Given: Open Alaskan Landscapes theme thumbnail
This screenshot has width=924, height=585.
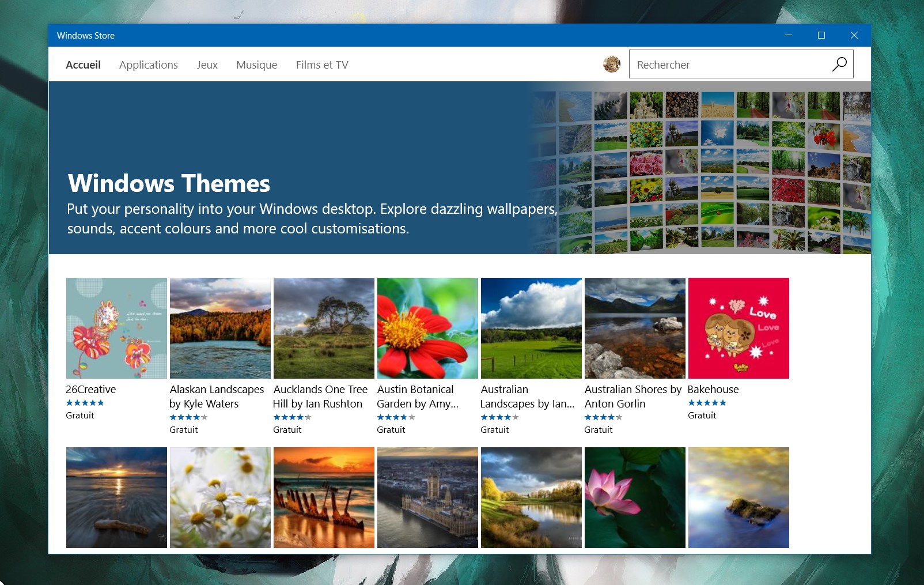Looking at the screenshot, I should pos(220,328).
